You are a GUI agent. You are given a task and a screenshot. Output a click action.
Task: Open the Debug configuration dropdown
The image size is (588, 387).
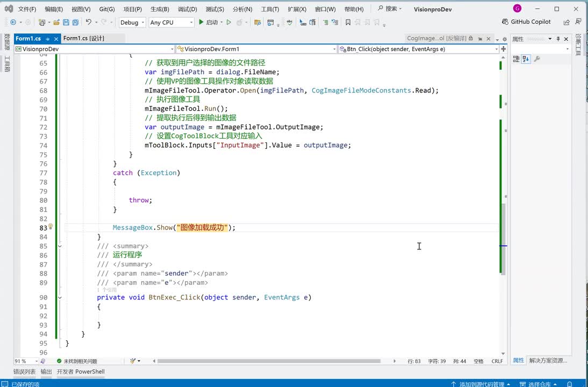click(132, 23)
